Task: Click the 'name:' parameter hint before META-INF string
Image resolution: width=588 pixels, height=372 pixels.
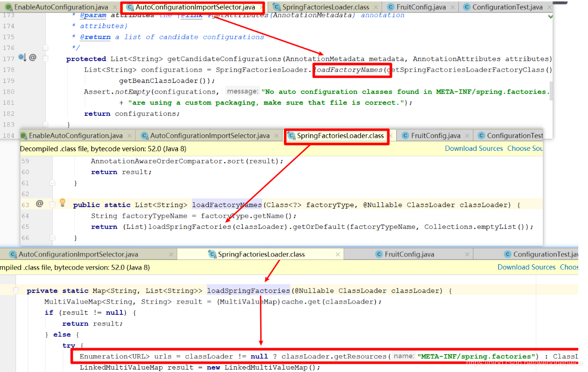Action: click(403, 356)
